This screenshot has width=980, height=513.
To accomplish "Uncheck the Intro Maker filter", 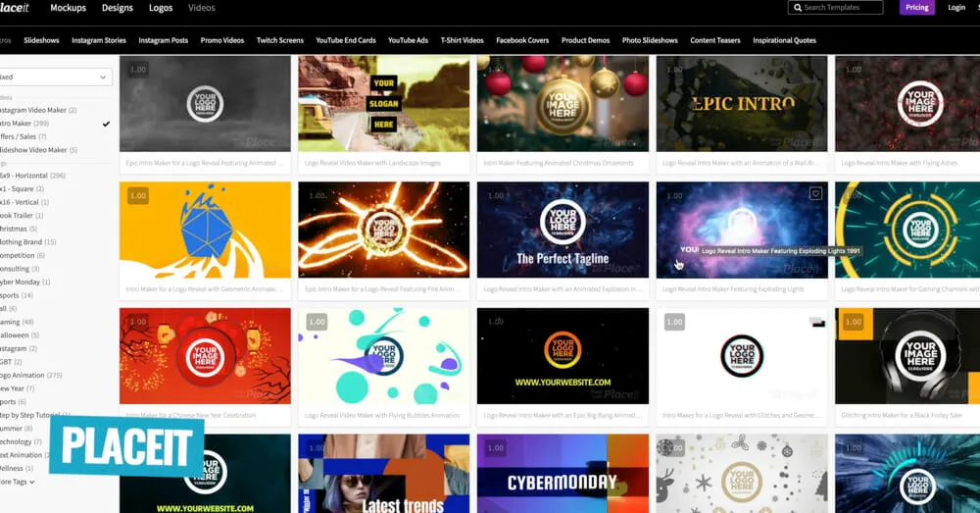I will click(x=106, y=124).
